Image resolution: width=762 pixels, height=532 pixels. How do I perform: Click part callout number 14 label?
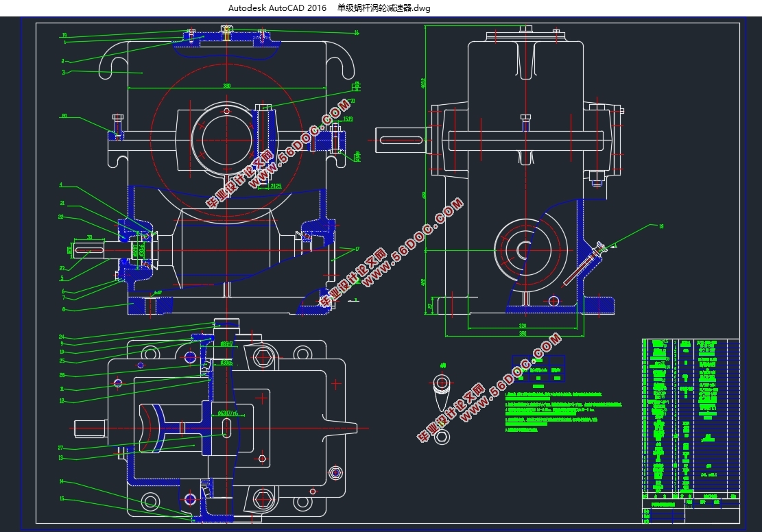(61, 481)
